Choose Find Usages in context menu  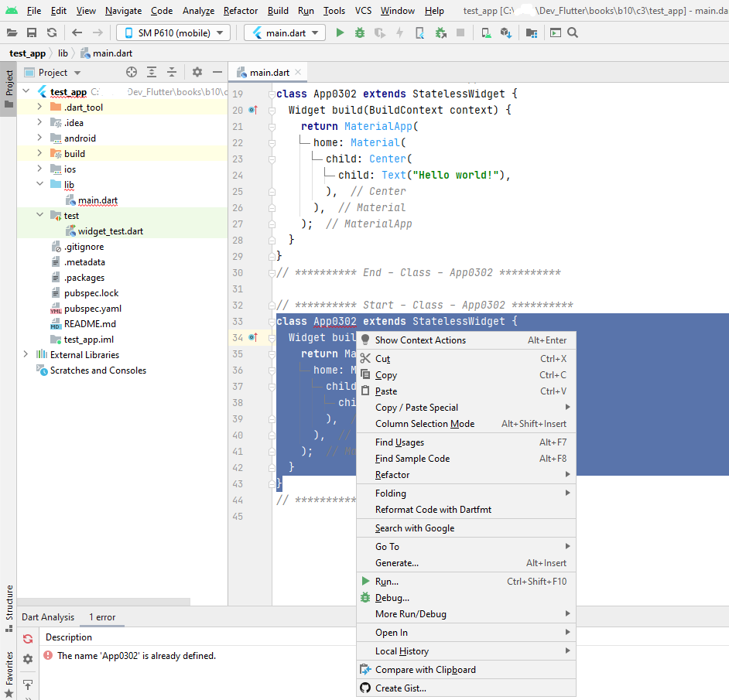(466, 442)
